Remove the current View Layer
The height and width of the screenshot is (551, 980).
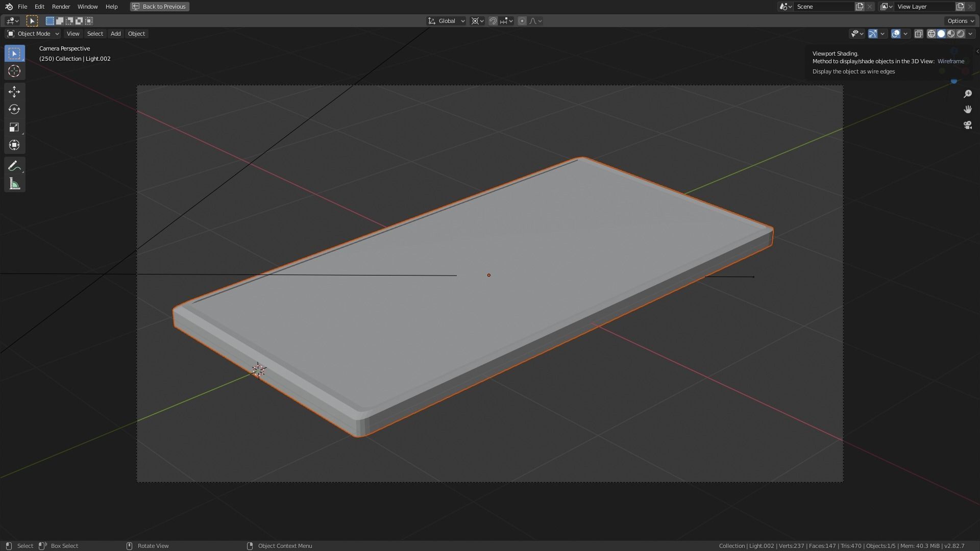point(970,7)
